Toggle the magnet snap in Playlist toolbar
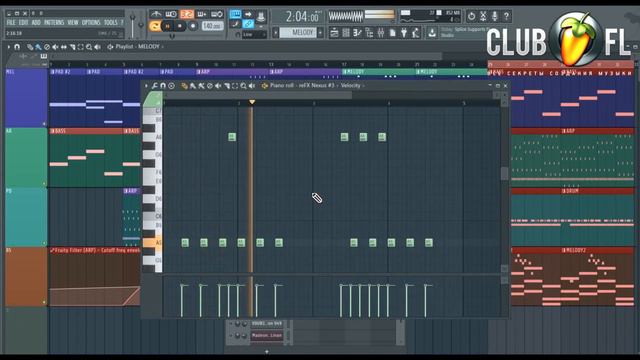The image size is (640, 360). 17,47
